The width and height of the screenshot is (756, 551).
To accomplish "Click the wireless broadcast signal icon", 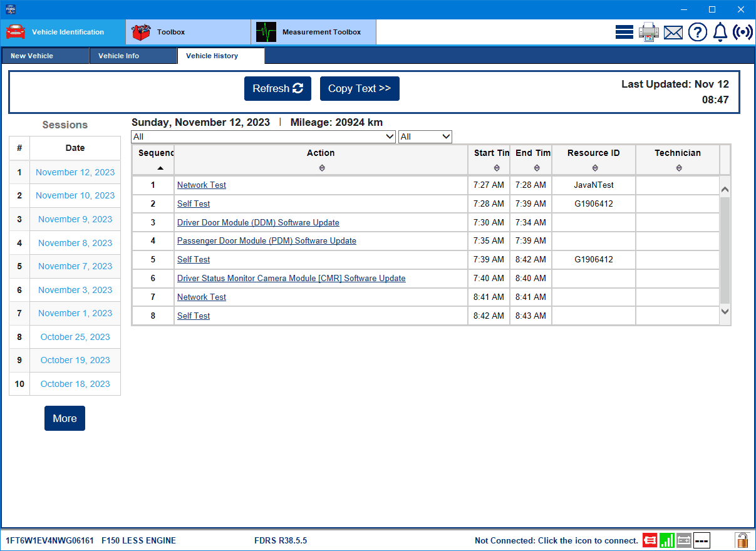I will tap(742, 32).
